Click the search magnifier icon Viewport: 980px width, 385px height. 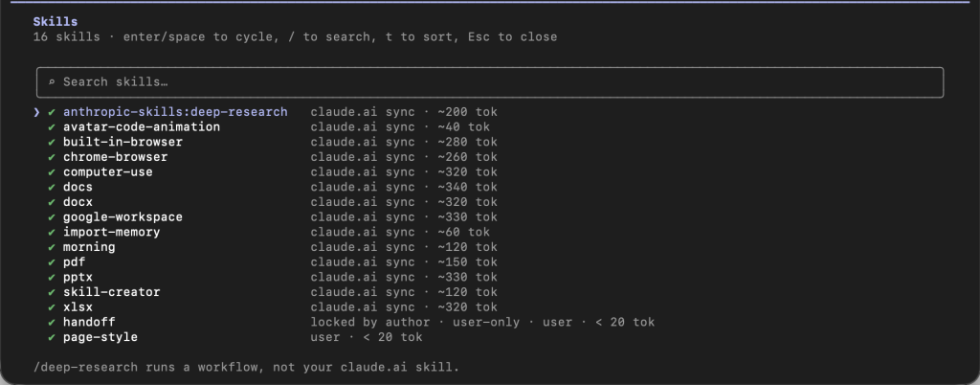pyautogui.click(x=52, y=81)
